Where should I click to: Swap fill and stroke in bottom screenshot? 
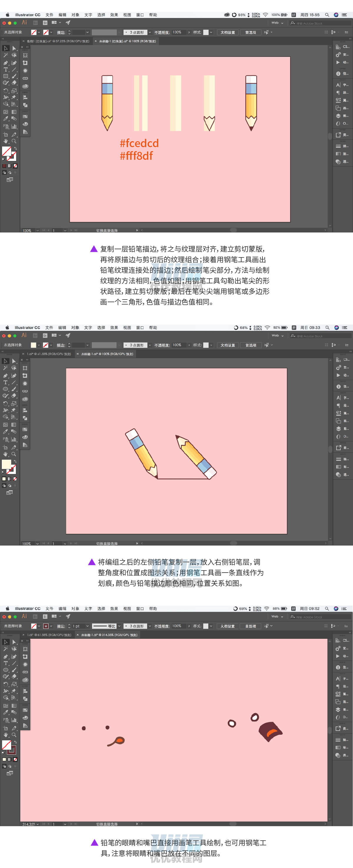pyautogui.click(x=15, y=742)
